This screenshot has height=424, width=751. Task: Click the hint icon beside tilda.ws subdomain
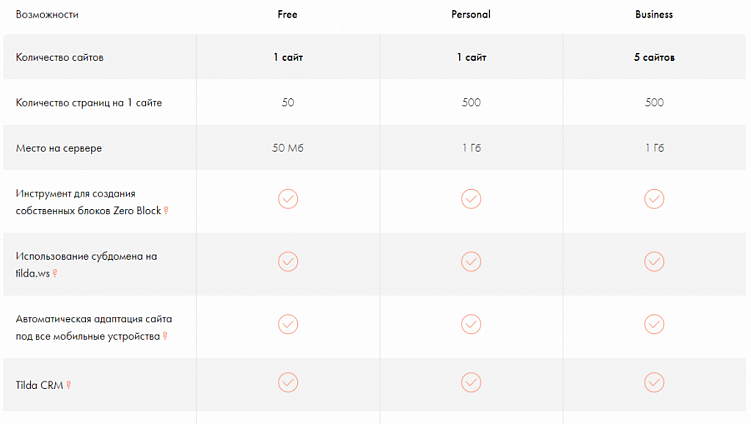[x=55, y=273]
